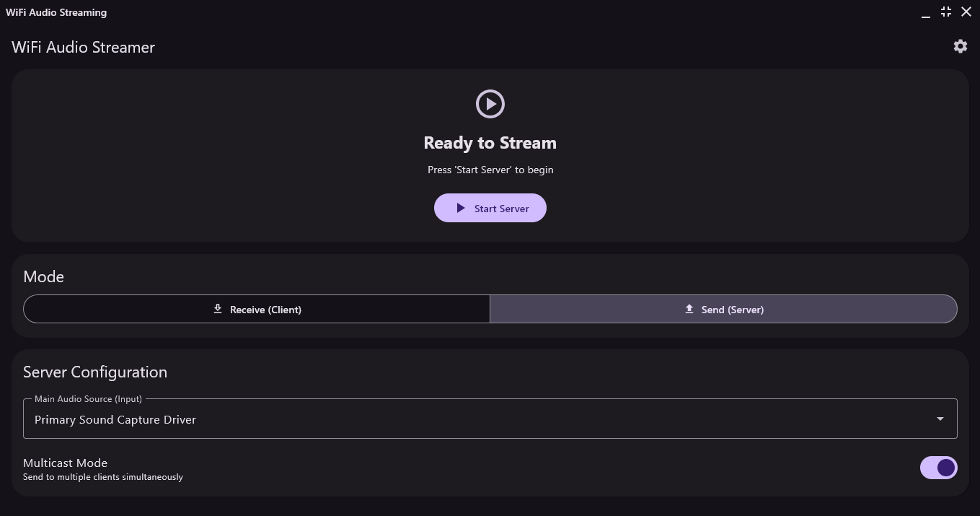Disable the Multicast Mode switch

[x=939, y=468]
